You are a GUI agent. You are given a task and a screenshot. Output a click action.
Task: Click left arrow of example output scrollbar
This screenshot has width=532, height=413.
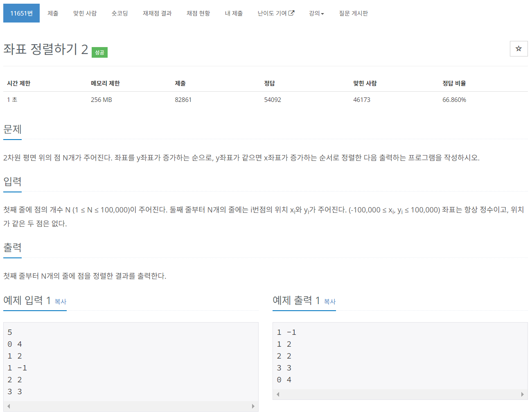pos(278,394)
